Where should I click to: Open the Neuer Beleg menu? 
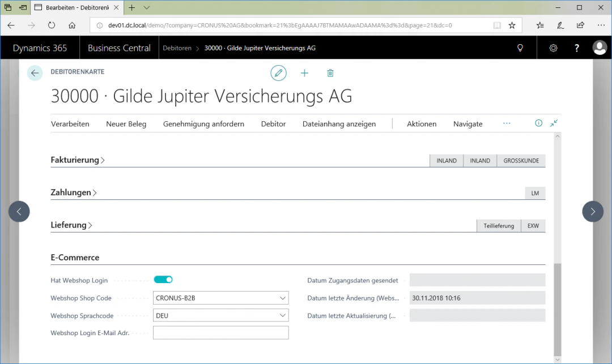click(126, 124)
